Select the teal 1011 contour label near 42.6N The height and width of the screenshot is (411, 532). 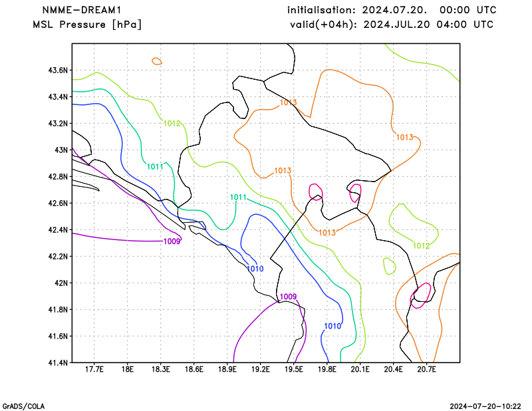[238, 197]
